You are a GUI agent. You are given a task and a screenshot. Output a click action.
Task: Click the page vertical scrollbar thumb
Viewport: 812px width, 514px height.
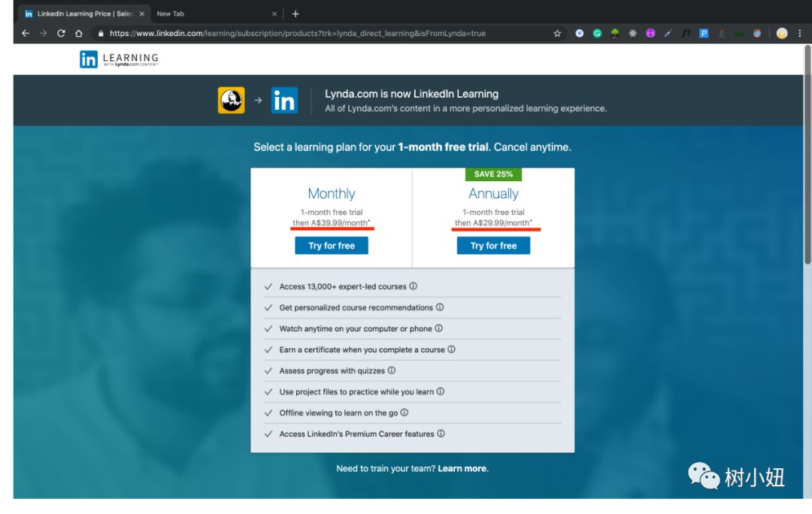(x=807, y=156)
